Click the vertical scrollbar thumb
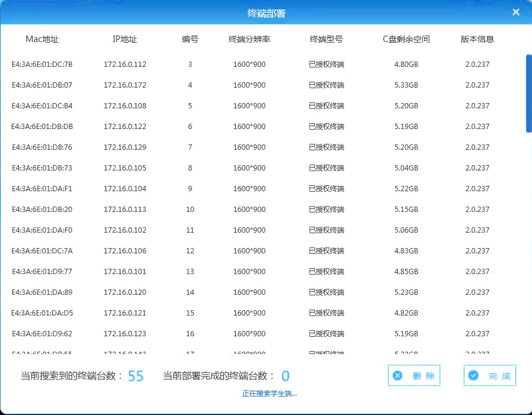This screenshot has width=532, height=415. pyautogui.click(x=528, y=94)
